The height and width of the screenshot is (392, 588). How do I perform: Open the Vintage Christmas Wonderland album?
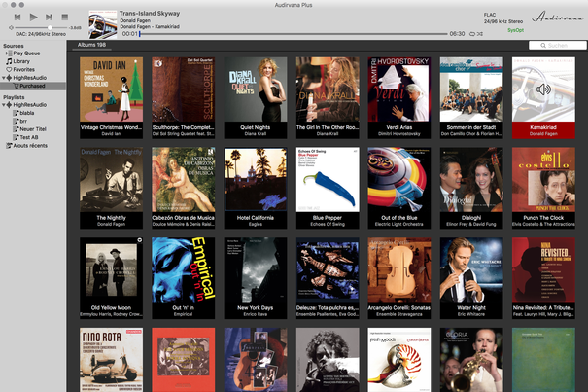pyautogui.click(x=111, y=97)
